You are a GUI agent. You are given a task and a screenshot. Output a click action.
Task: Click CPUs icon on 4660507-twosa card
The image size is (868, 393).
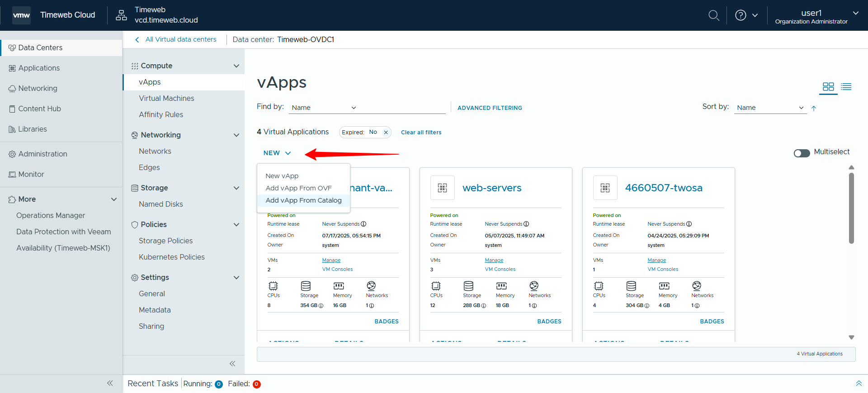pos(599,286)
